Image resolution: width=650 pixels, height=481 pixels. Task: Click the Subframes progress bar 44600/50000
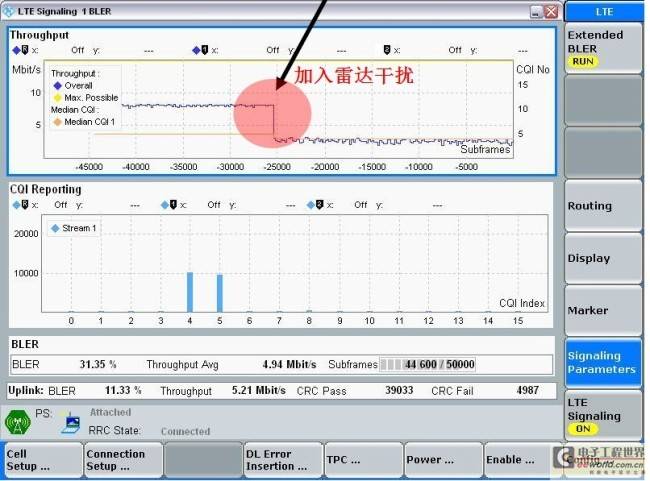pyautogui.click(x=427, y=364)
